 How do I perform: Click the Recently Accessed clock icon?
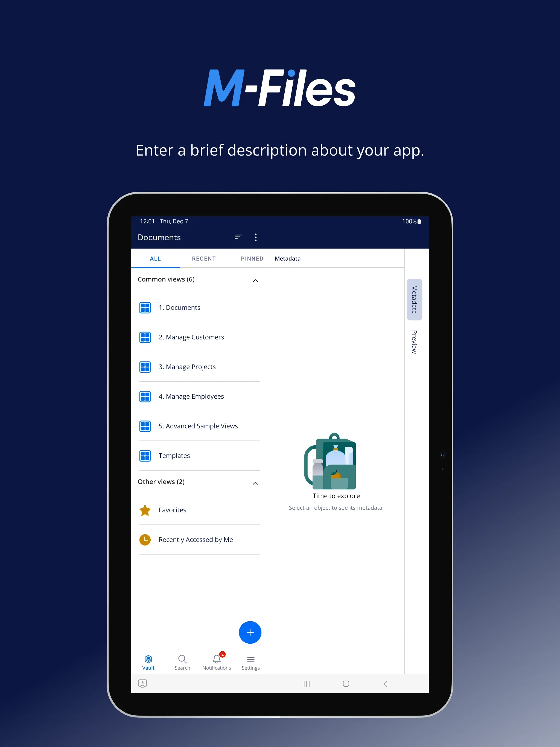point(146,540)
